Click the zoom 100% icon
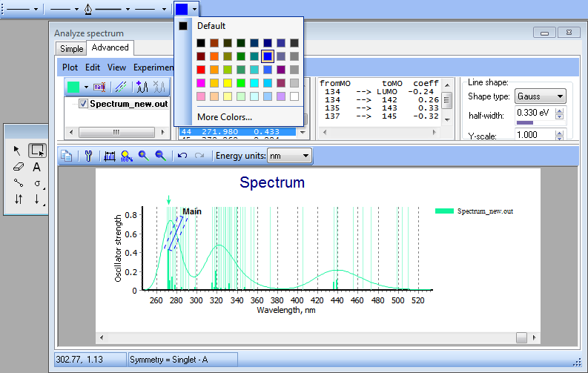 [x=126, y=156]
